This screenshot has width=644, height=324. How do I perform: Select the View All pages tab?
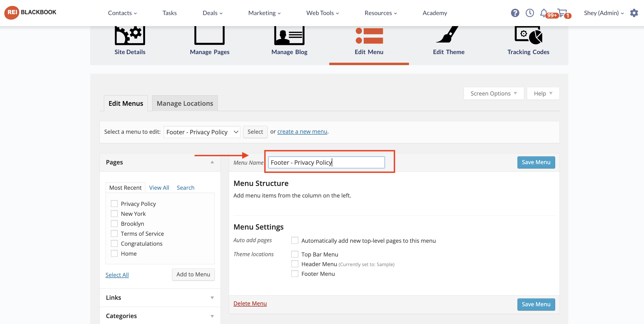[x=159, y=188]
